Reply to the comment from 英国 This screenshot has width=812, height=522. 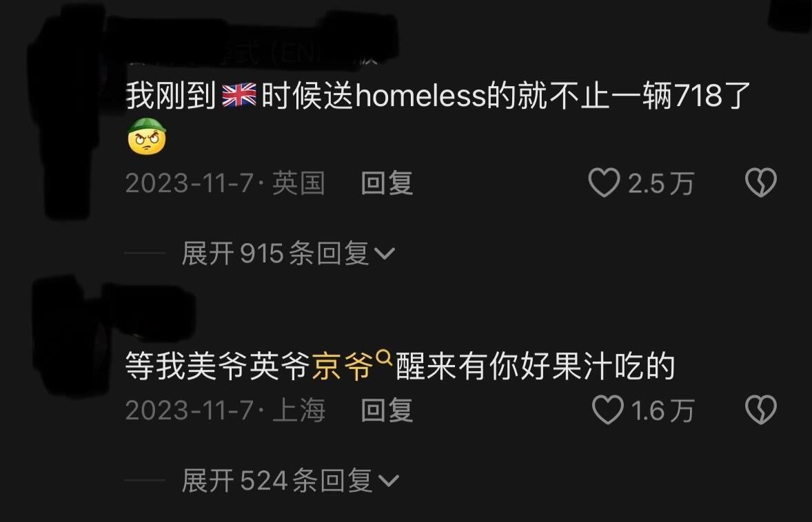pos(387,184)
